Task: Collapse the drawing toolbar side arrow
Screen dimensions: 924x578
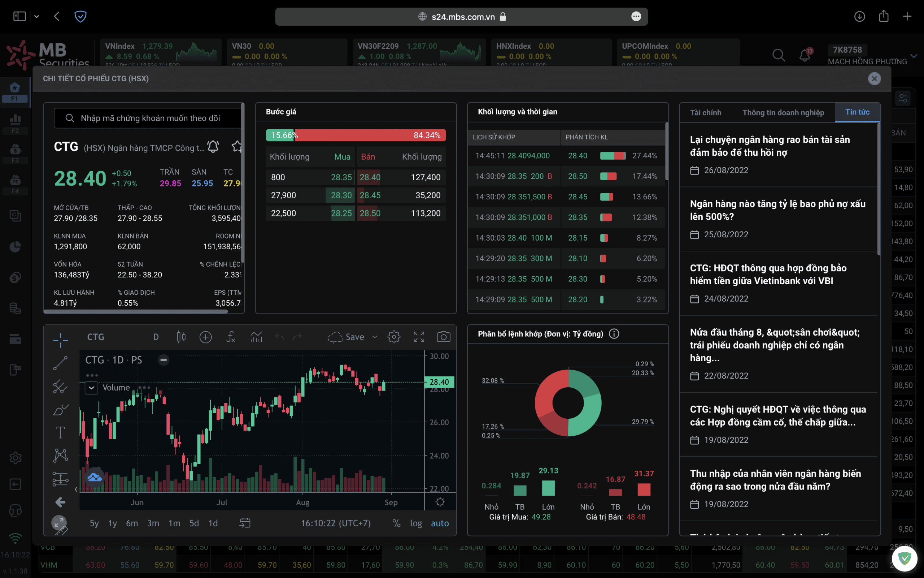Action: click(75, 489)
